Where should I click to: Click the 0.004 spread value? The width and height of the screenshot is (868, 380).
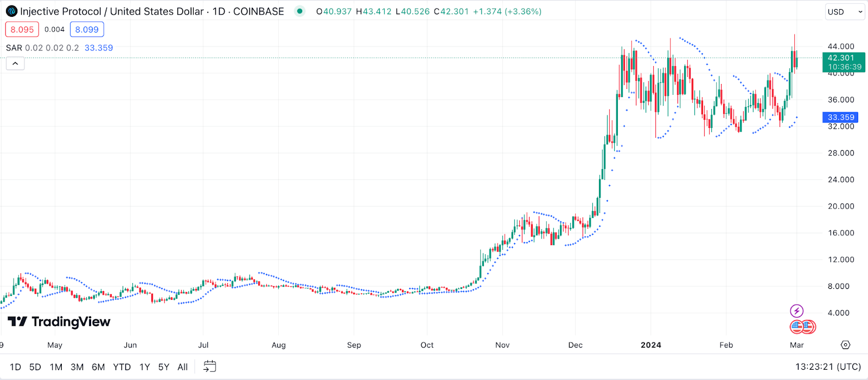[54, 30]
